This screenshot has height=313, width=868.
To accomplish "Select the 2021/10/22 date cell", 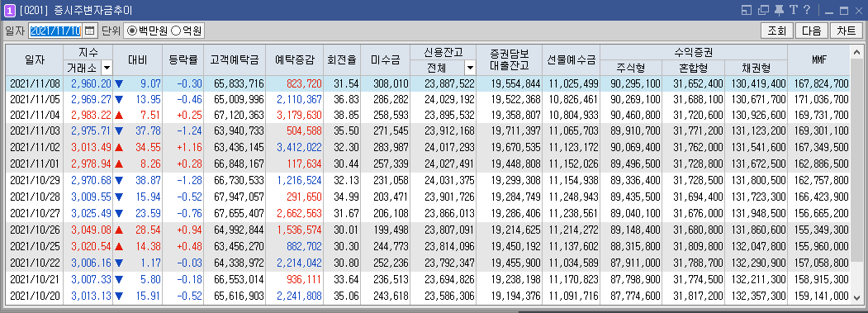I will point(35,262).
